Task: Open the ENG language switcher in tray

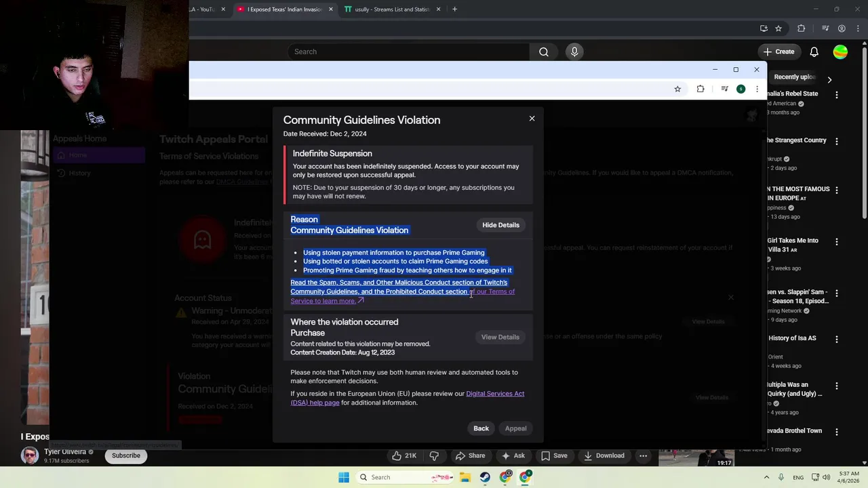Action: click(x=798, y=477)
